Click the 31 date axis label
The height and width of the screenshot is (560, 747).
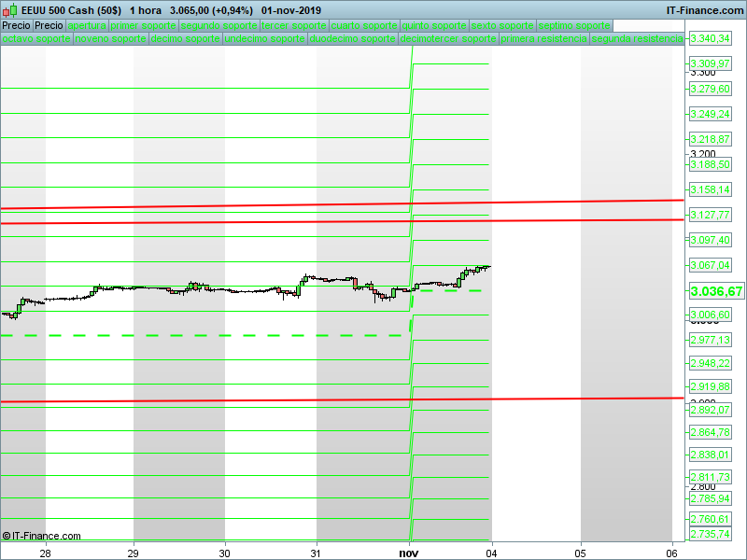316,553
